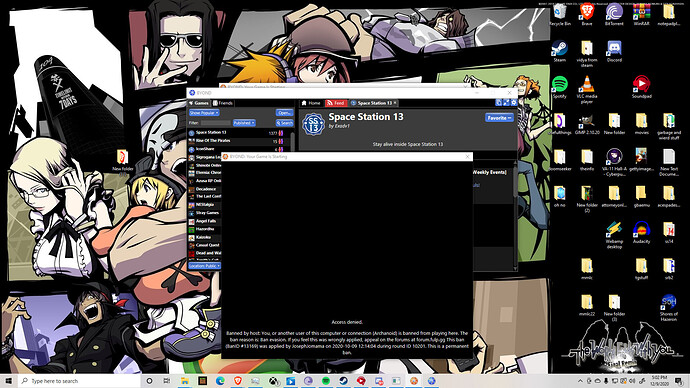Select the Hazordhu game entry

click(x=205, y=229)
